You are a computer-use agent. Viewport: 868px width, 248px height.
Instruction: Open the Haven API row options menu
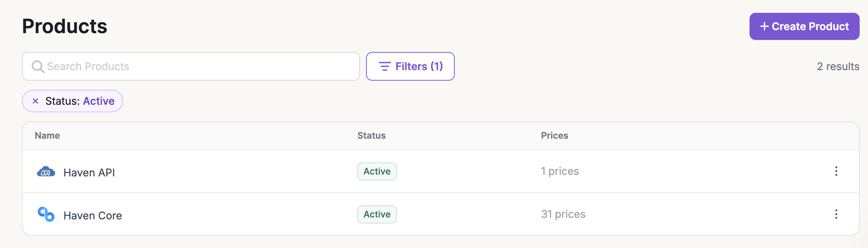coord(836,171)
